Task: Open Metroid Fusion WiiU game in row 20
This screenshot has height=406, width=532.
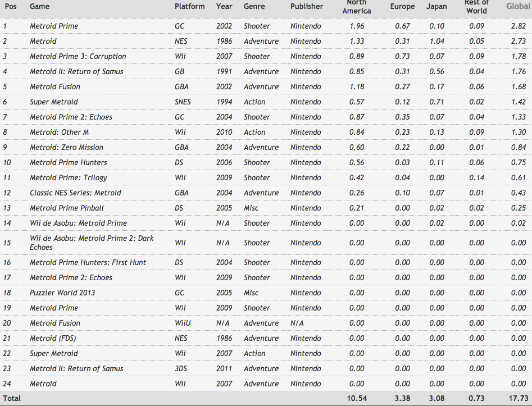Action: tap(55, 323)
